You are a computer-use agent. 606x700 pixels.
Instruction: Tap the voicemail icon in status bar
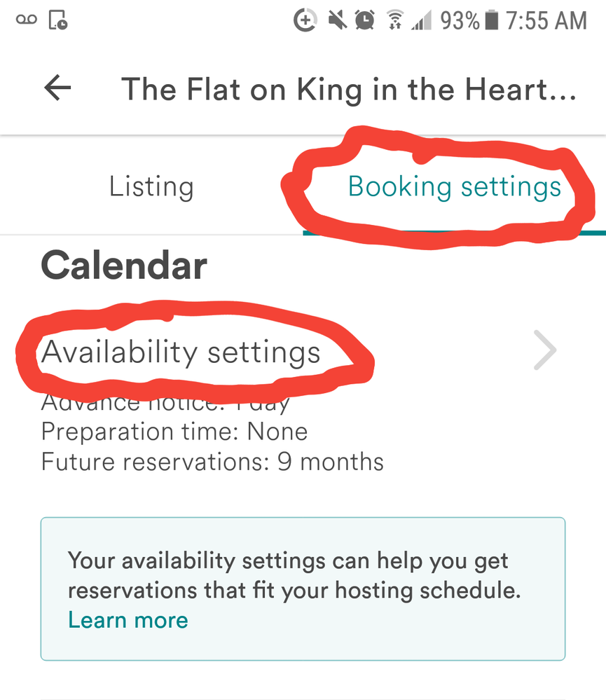[x=22, y=21]
